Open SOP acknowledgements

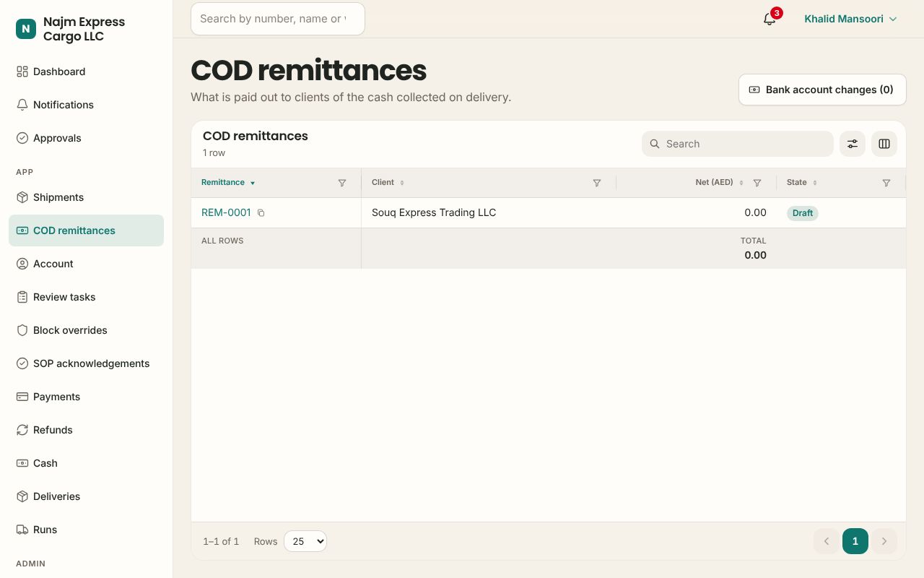[x=87, y=363]
